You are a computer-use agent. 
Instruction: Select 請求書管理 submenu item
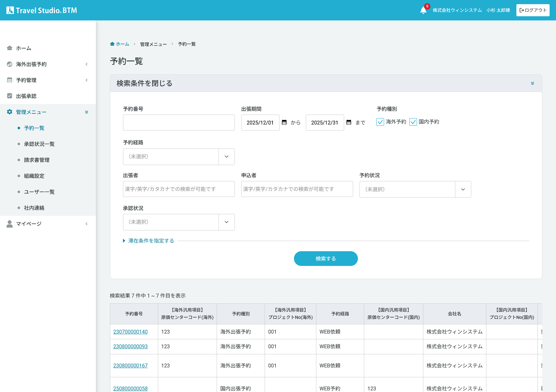pos(37,160)
